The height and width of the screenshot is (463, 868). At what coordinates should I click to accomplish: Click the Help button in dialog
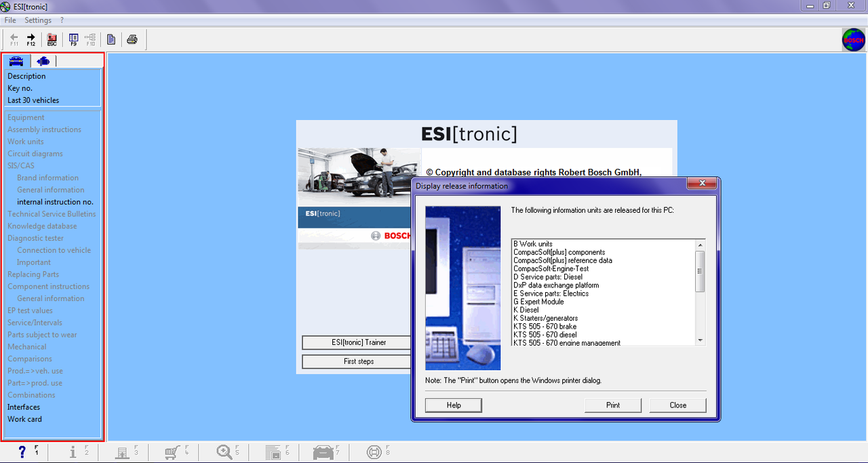pyautogui.click(x=454, y=405)
